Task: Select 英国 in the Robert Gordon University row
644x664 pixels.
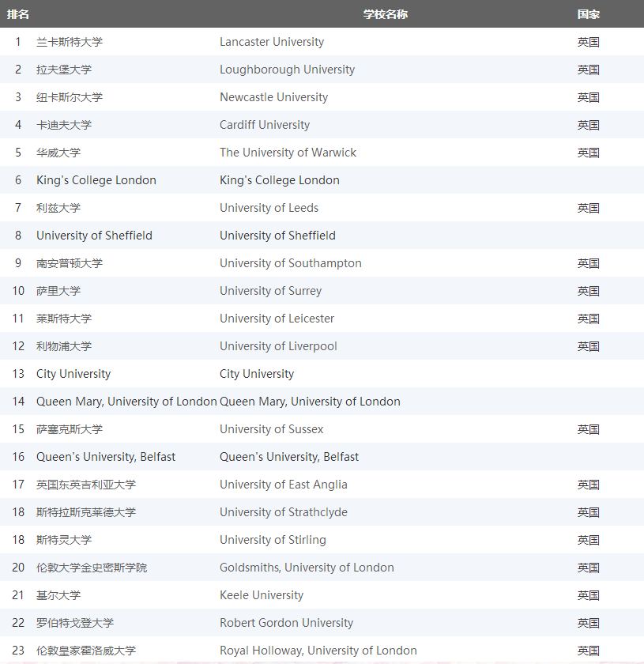Action: [x=589, y=623]
